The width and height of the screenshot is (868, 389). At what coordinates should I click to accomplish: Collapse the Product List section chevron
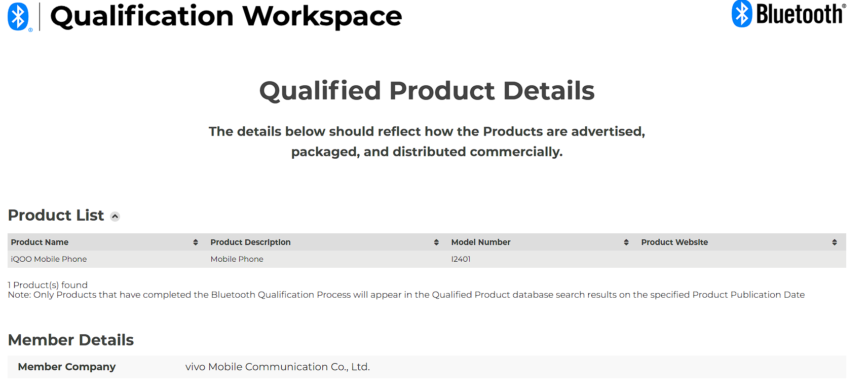[x=115, y=217]
